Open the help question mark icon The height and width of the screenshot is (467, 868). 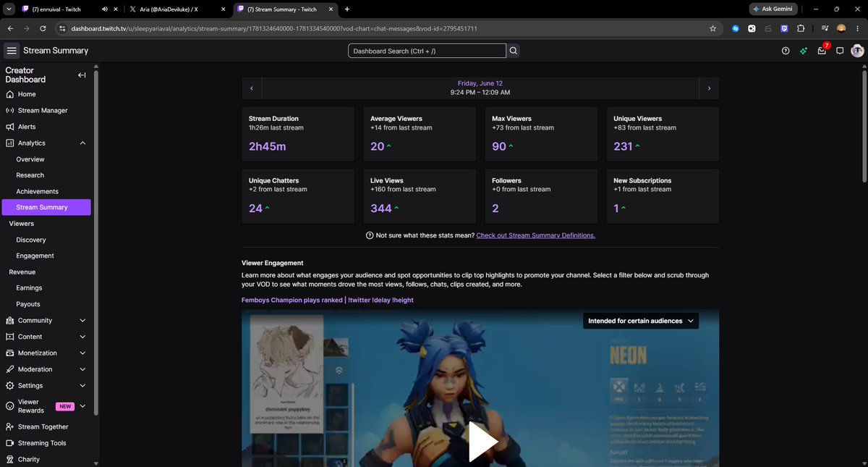(x=786, y=51)
